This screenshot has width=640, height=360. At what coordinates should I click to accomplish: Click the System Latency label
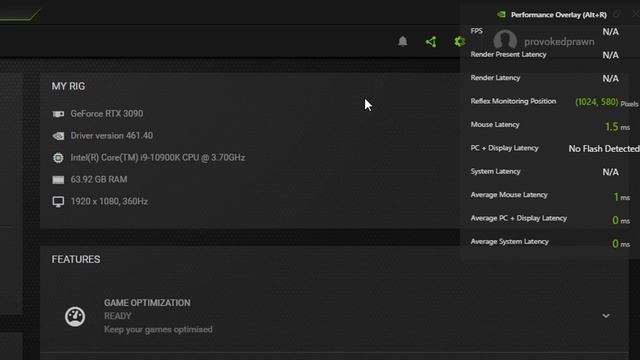pos(495,171)
